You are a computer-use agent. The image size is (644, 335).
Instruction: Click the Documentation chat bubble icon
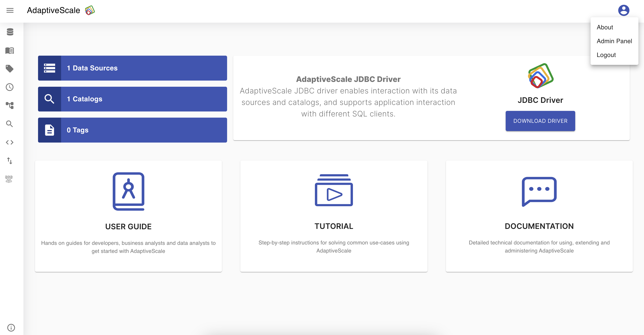[x=539, y=191]
